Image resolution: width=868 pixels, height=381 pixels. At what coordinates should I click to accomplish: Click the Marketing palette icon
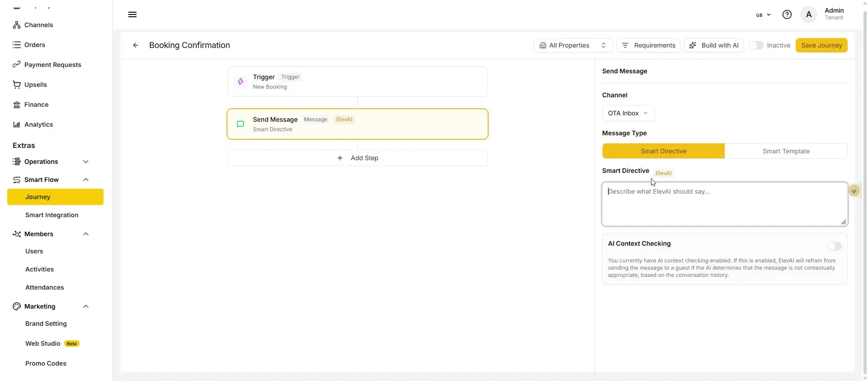[x=17, y=306]
